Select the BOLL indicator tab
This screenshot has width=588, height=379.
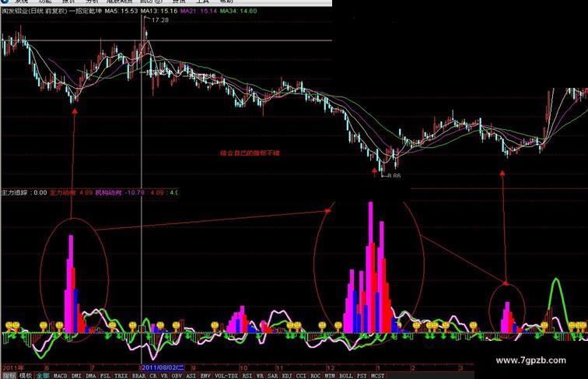tap(345, 376)
